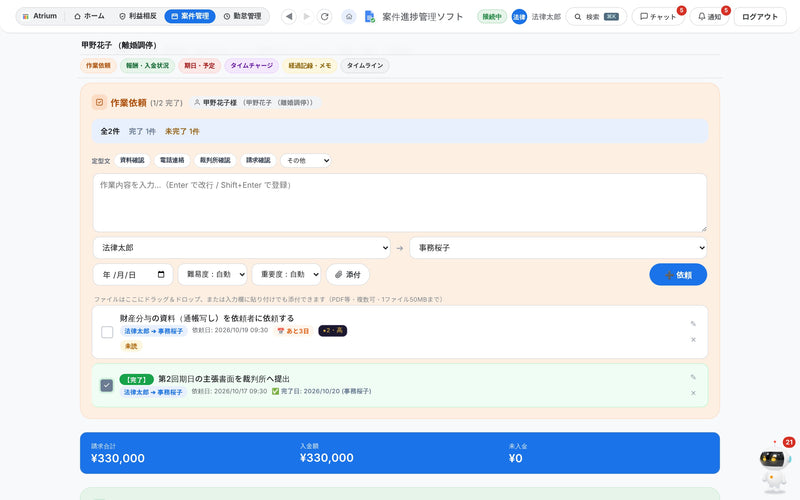The width and height of the screenshot is (800, 500).
Task: Open the 検索 search button
Action: coord(596,17)
